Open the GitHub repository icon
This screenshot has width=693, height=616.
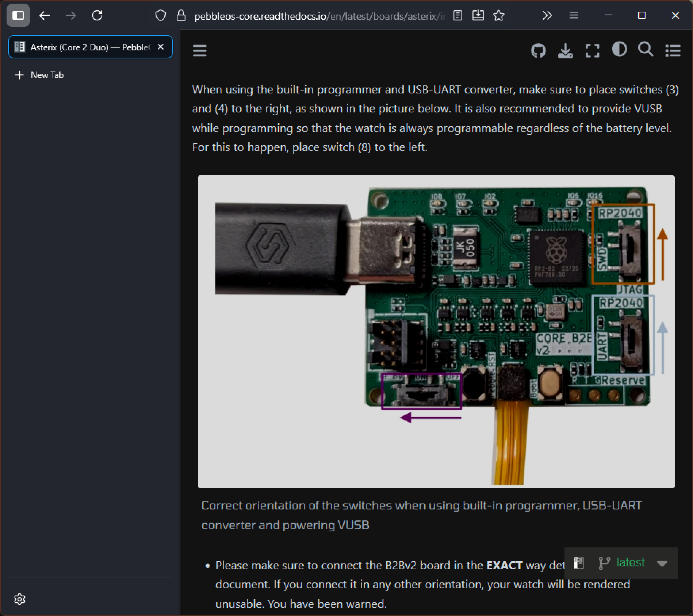[x=538, y=50]
